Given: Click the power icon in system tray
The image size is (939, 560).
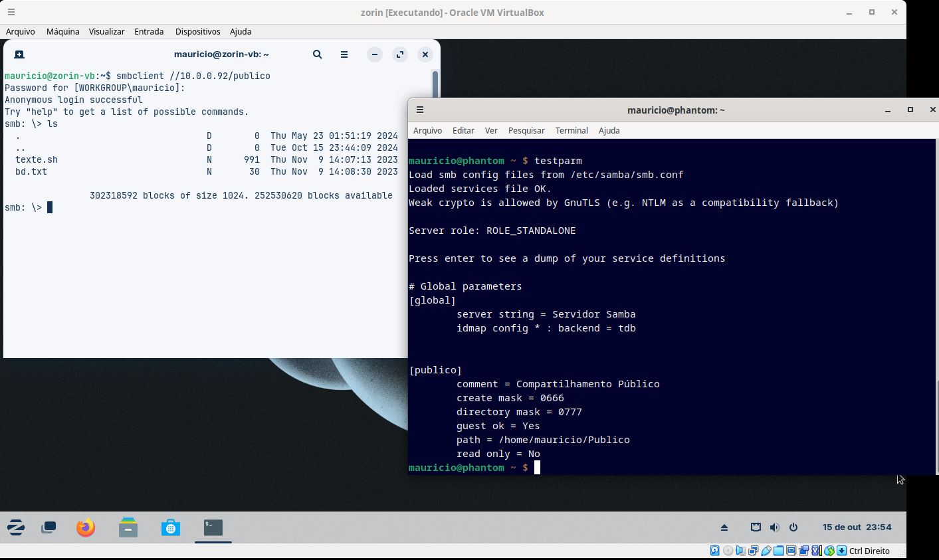Looking at the screenshot, I should (x=793, y=527).
